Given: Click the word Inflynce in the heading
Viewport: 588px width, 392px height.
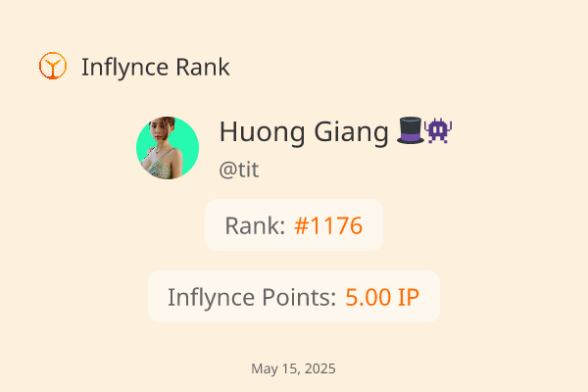Looking at the screenshot, I should [124, 68].
